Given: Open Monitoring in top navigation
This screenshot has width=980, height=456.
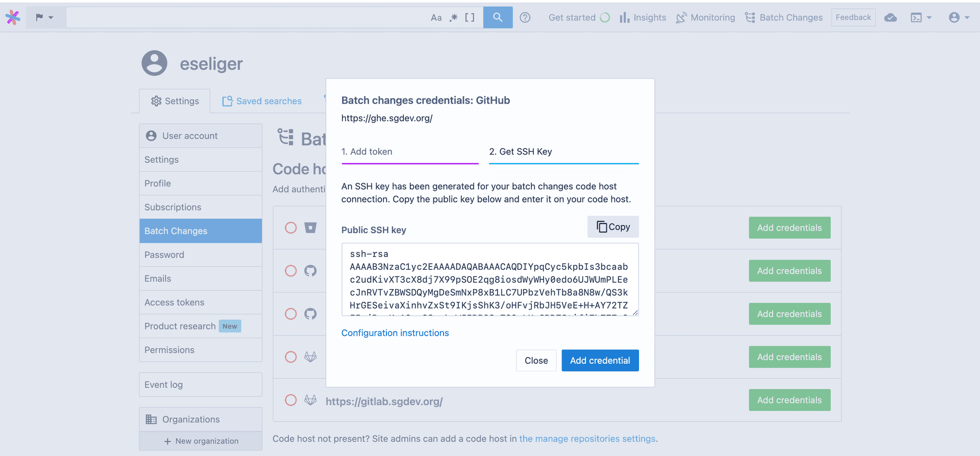Looking at the screenshot, I should [x=705, y=17].
